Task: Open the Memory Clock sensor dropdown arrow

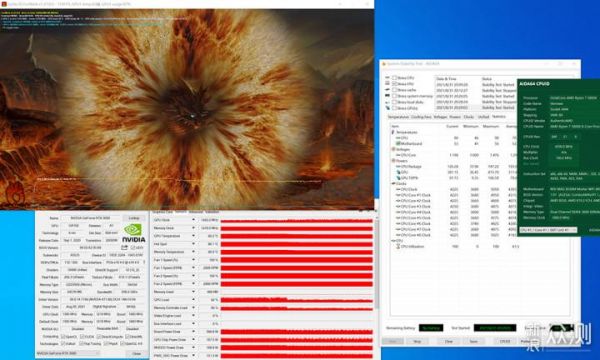Action: tap(193, 228)
